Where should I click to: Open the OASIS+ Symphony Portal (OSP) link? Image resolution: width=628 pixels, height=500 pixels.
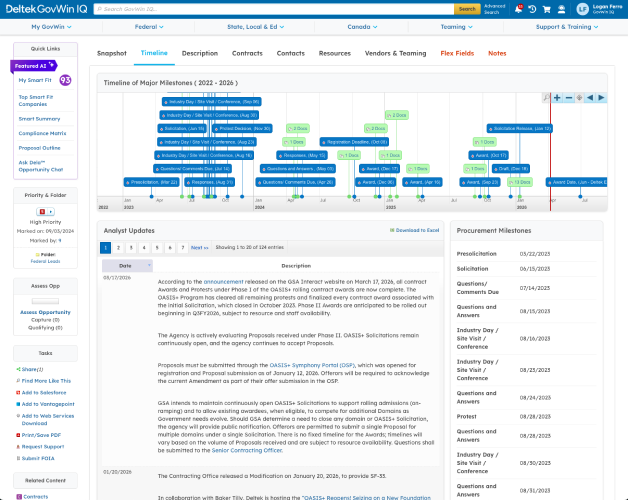312,365
